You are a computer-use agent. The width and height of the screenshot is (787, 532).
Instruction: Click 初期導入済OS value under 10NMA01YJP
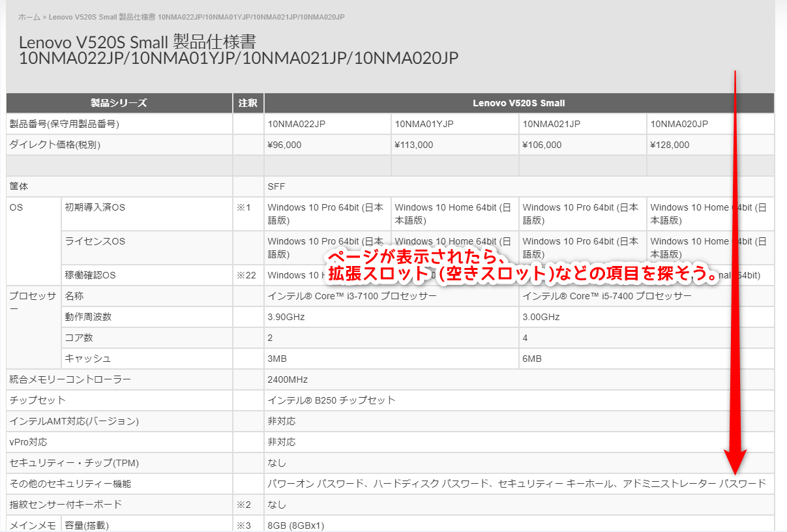point(455,214)
